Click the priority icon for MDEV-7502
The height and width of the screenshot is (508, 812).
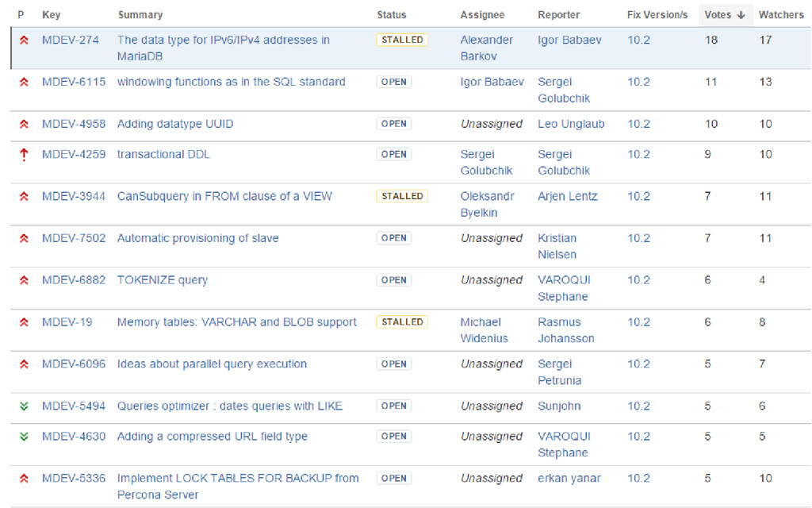point(24,238)
